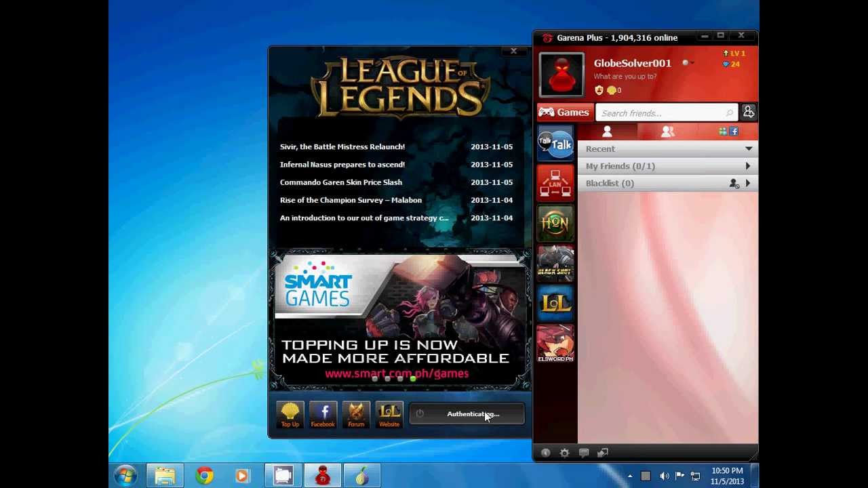Click the Add Friend icon beside search box

click(x=749, y=113)
